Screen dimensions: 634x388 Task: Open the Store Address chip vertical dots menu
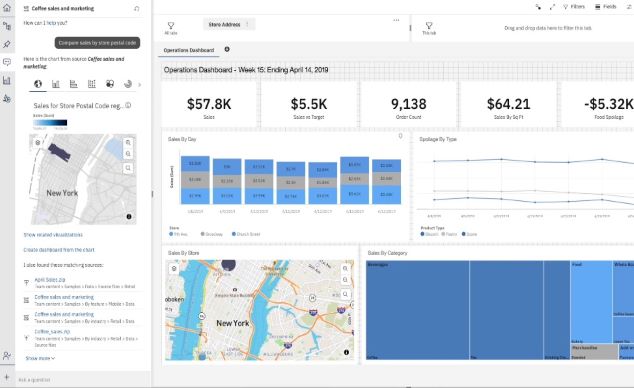(x=247, y=24)
